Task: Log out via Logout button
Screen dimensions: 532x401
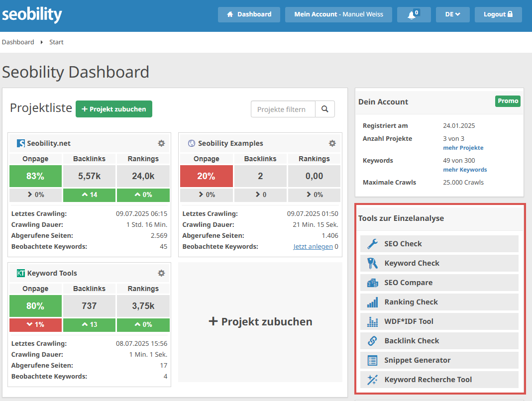Action: [x=498, y=14]
